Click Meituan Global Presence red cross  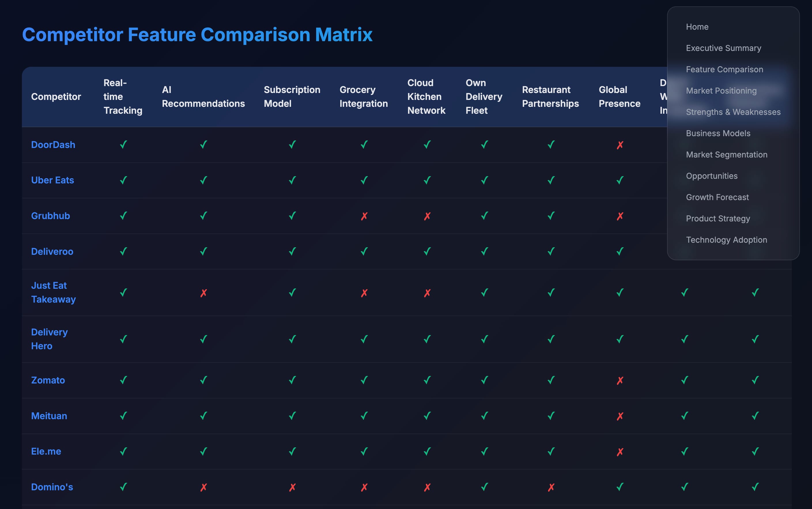620,416
